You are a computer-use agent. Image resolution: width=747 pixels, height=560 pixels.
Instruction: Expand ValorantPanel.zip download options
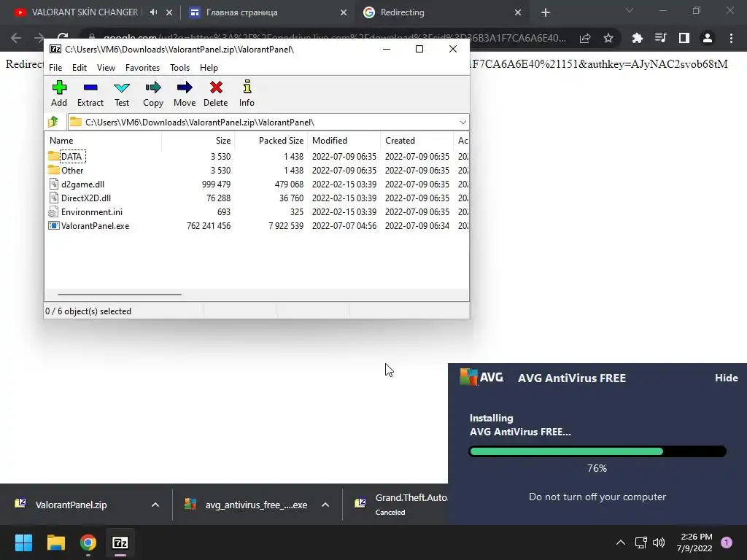(x=155, y=505)
